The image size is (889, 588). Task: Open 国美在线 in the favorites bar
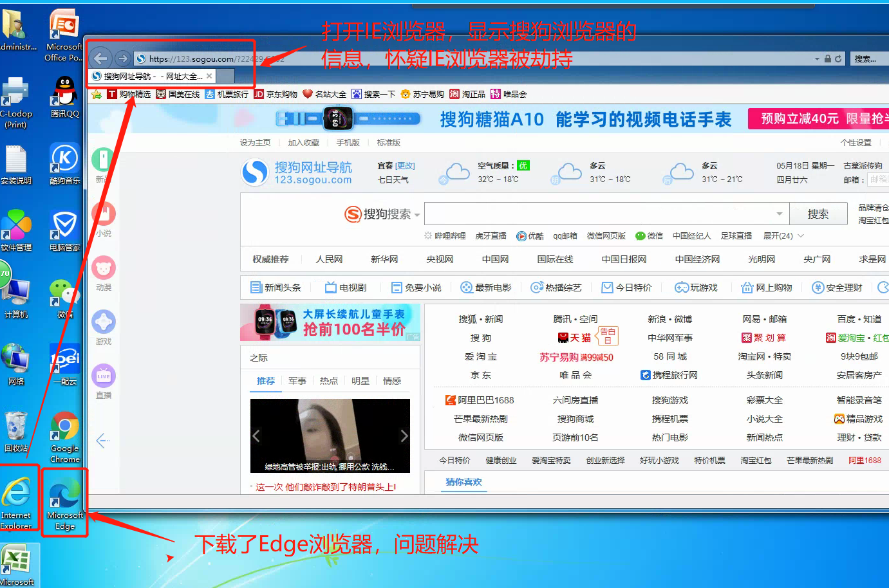click(x=178, y=95)
